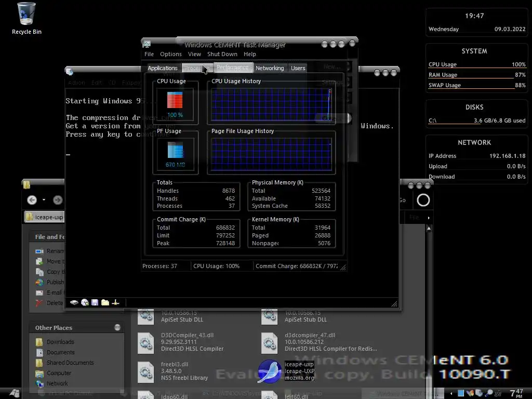Switch to the Networking tab
This screenshot has height=399, width=532.
tap(270, 68)
